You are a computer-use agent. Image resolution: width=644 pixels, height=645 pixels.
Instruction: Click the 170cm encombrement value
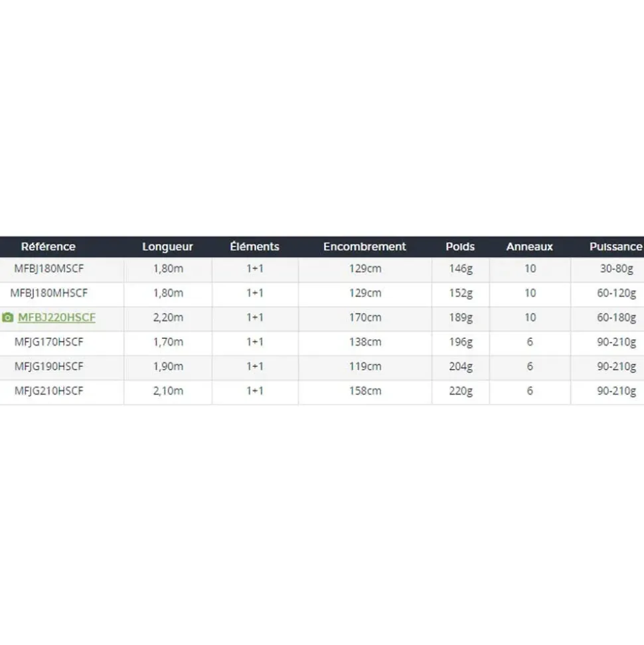pos(365,318)
